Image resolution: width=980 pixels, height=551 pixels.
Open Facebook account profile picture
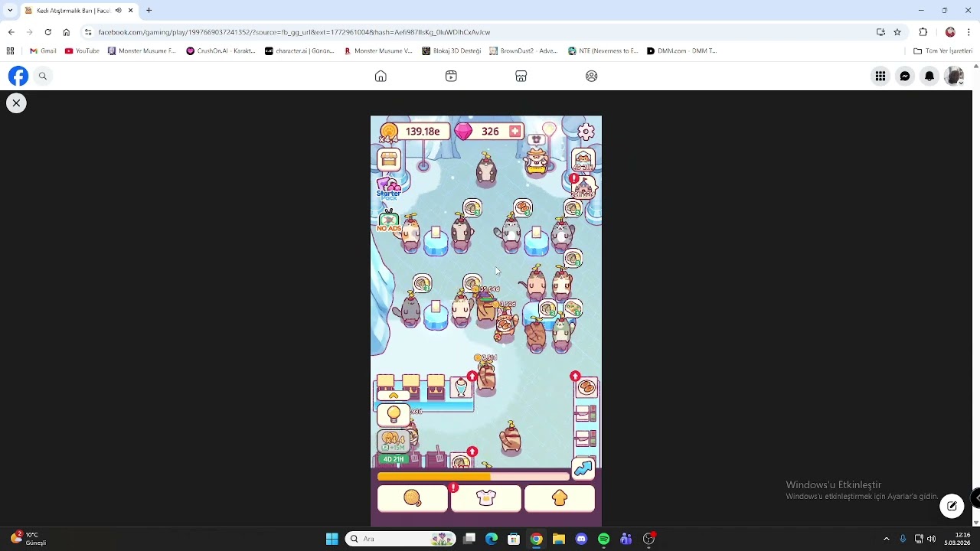pyautogui.click(x=954, y=76)
